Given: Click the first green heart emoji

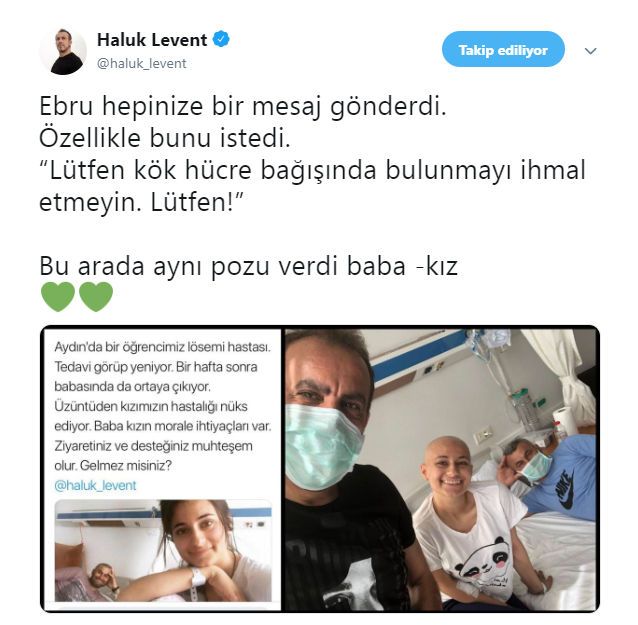Looking at the screenshot, I should point(58,297).
